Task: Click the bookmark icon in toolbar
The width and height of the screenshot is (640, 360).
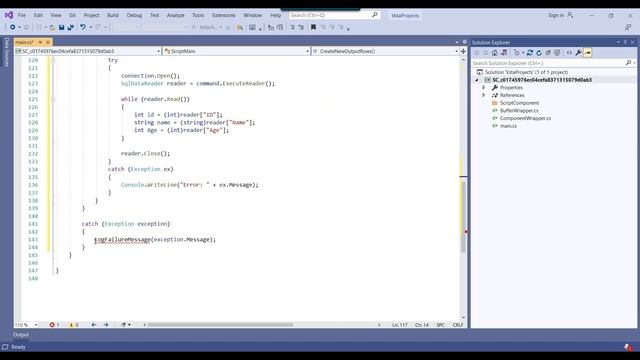Action: [x=313, y=27]
